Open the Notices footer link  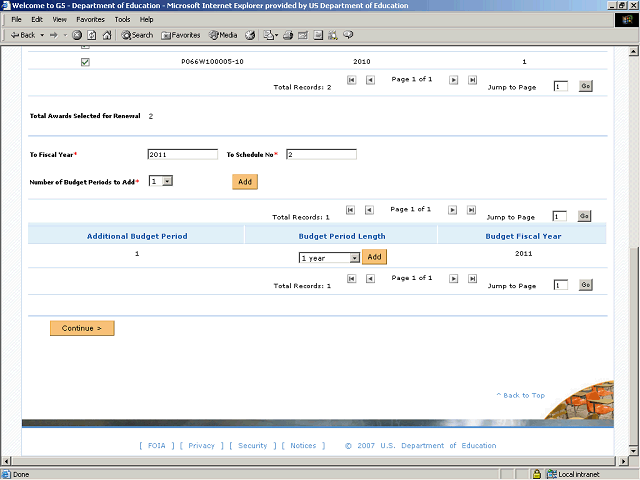pos(303,445)
